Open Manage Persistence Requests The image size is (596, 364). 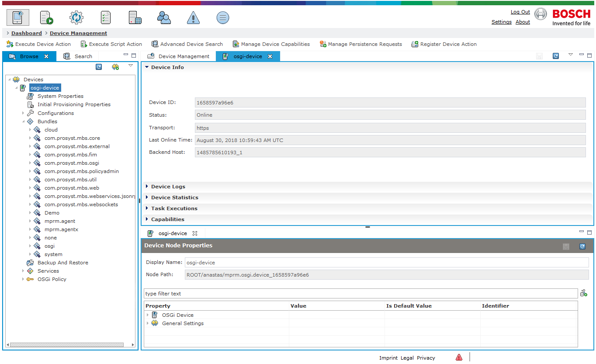coord(360,44)
